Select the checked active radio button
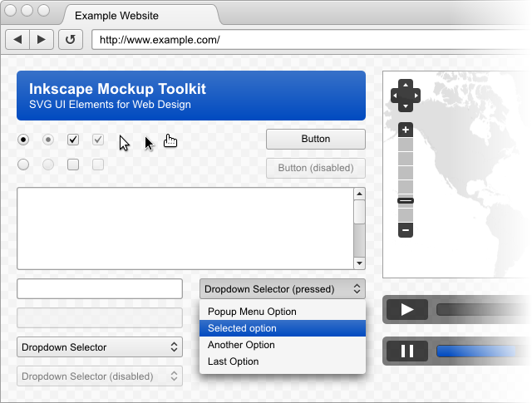This screenshot has width=532, height=403. pyautogui.click(x=23, y=140)
